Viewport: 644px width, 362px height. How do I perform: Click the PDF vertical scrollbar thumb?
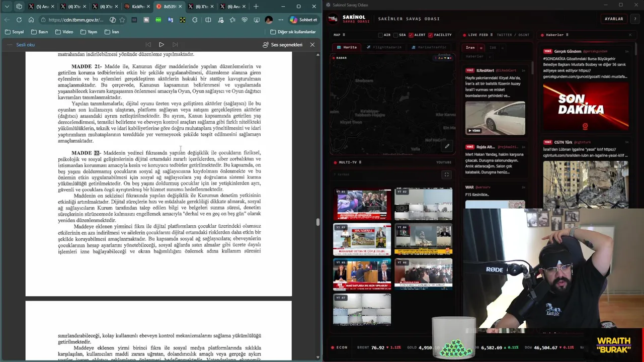click(318, 222)
